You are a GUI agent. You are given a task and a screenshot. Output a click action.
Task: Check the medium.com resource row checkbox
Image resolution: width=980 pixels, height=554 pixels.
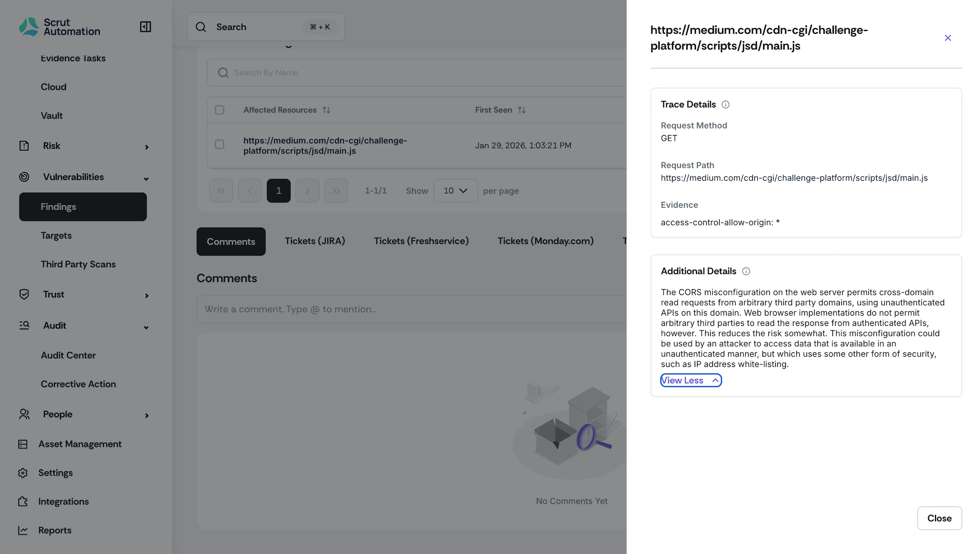[x=219, y=144]
